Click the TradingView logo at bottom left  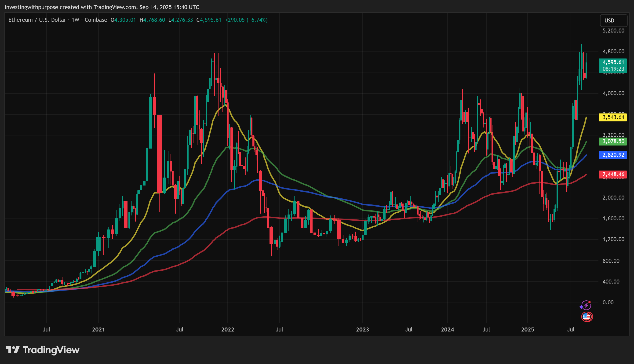click(43, 350)
